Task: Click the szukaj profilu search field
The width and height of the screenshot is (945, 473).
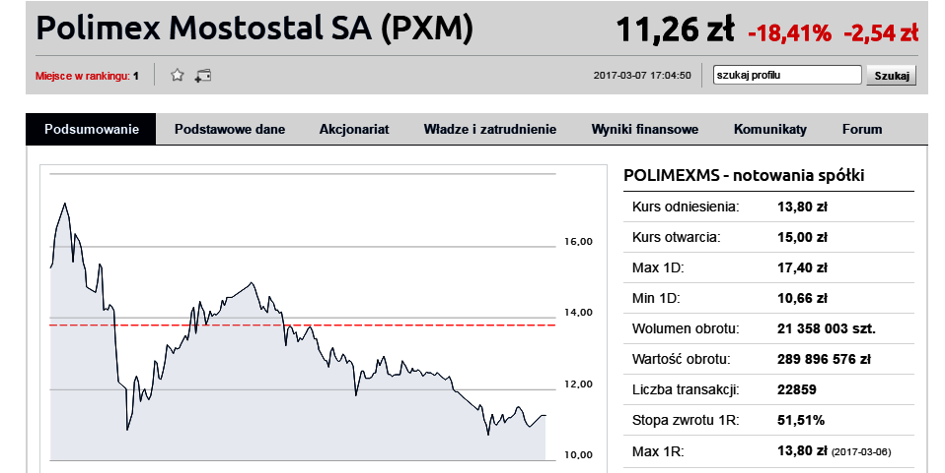Action: point(787,75)
